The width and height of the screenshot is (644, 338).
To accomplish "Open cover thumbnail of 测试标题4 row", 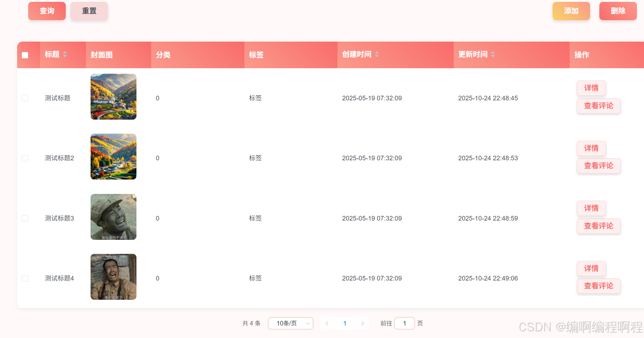I will tap(114, 277).
